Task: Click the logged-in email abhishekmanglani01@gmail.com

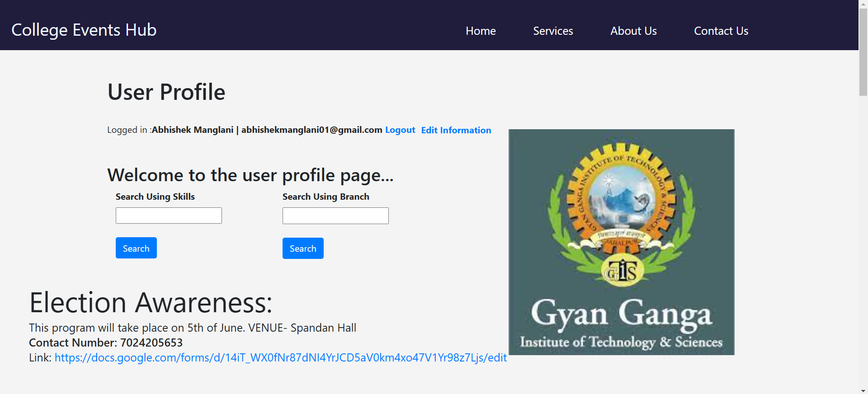Action: (312, 130)
